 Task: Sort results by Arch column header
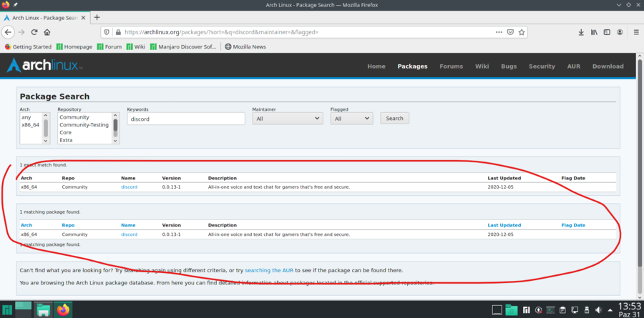coord(26,225)
